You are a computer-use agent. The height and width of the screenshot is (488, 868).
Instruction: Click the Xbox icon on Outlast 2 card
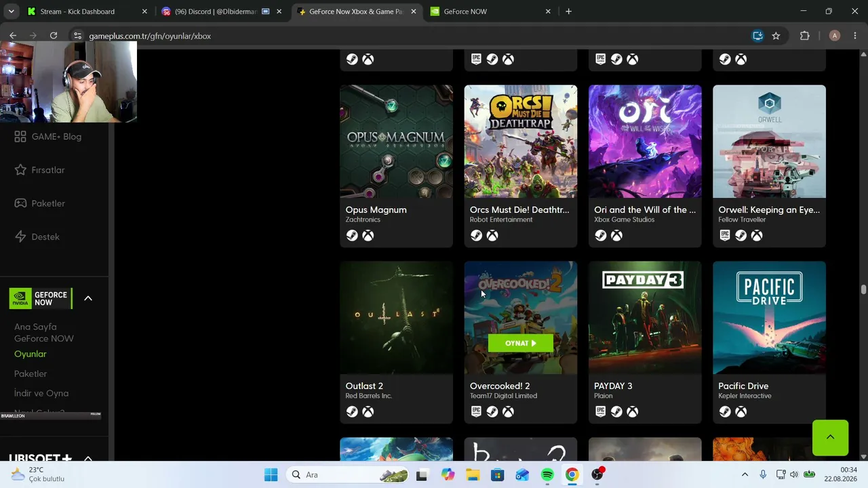click(x=368, y=411)
